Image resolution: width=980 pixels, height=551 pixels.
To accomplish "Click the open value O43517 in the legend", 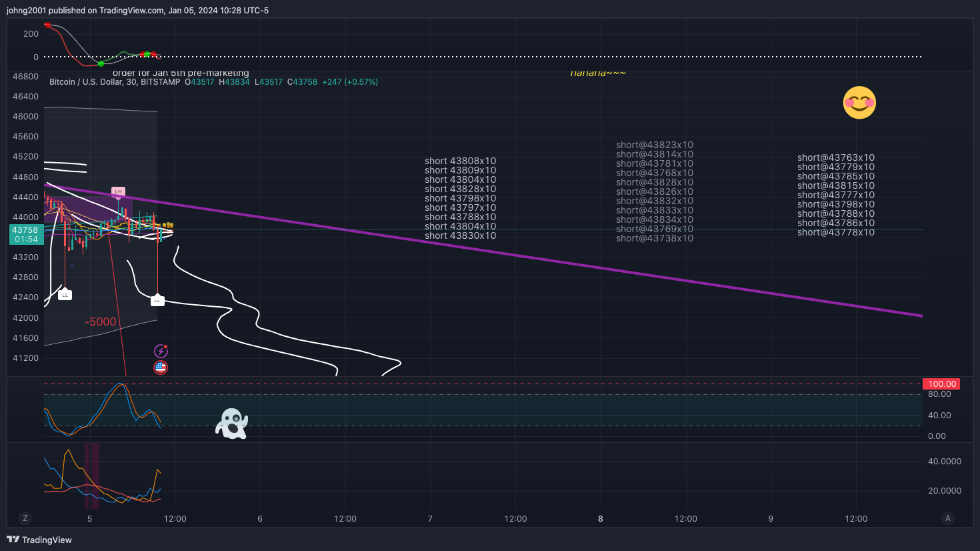I will [199, 82].
